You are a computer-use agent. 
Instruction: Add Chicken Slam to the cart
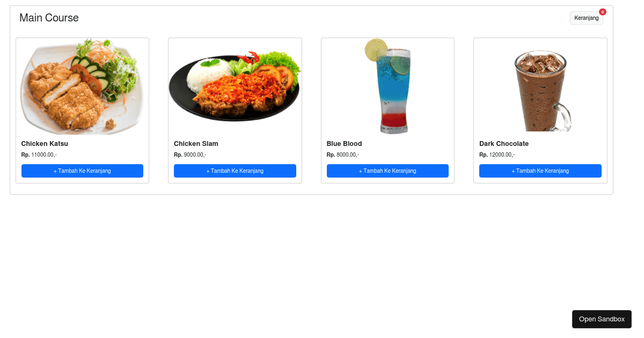235,171
